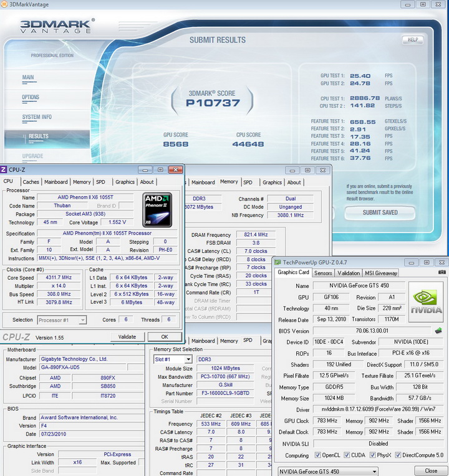Image resolution: width=449 pixels, height=476 pixels.
Task: Click the Bandwidth value 57.7 GB/s in GPU-Z
Action: tap(420, 398)
